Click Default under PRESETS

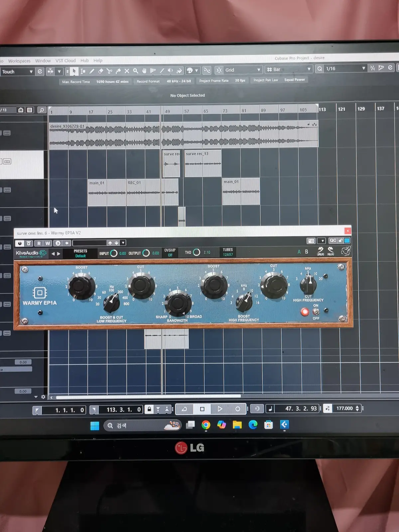(80, 256)
